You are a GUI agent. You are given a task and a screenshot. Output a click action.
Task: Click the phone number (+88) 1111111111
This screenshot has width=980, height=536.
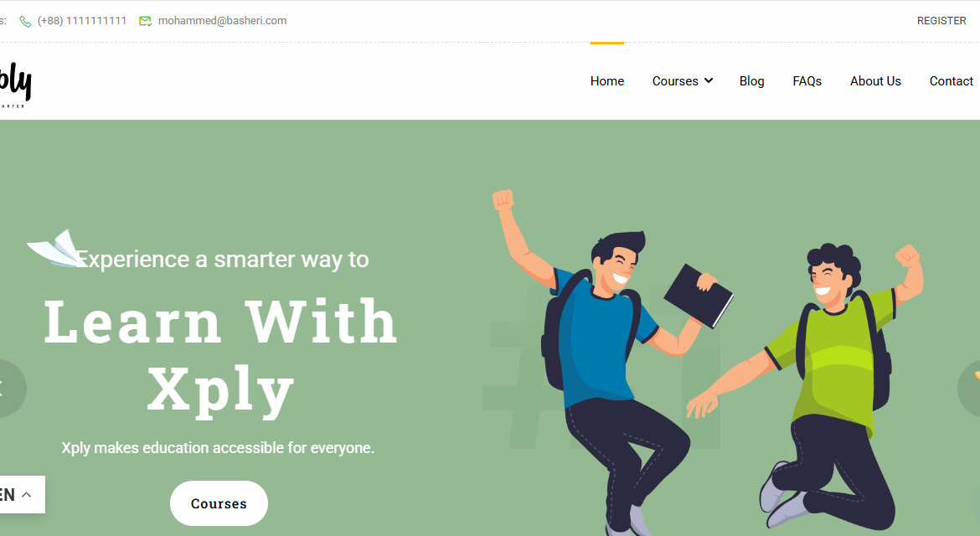click(x=82, y=21)
